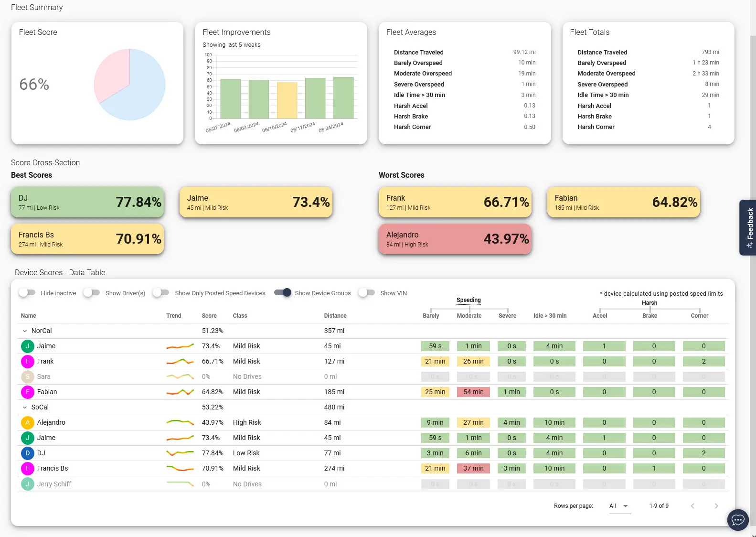Screen dimensions: 756x537
Task: Open the Rows per page dropdown
Action: pyautogui.click(x=619, y=506)
